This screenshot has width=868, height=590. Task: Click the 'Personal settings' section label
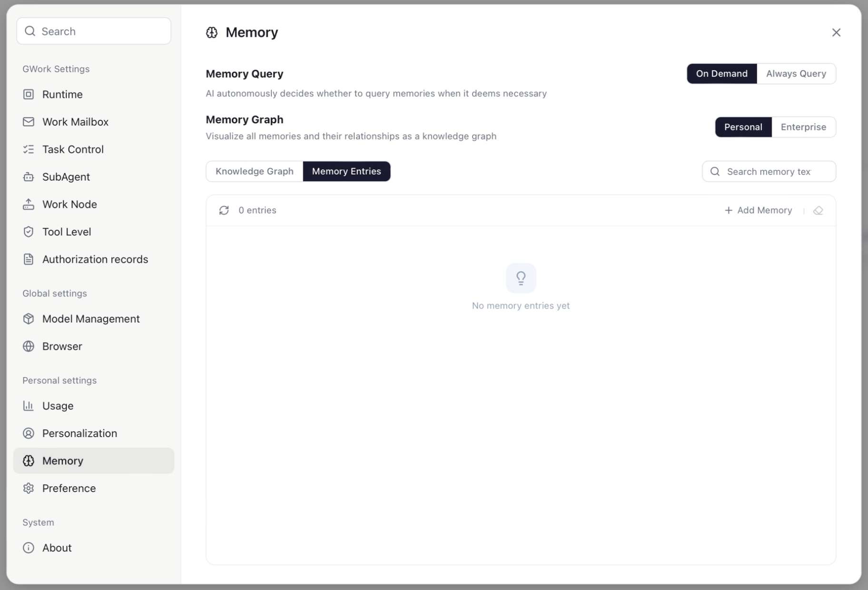(x=59, y=381)
